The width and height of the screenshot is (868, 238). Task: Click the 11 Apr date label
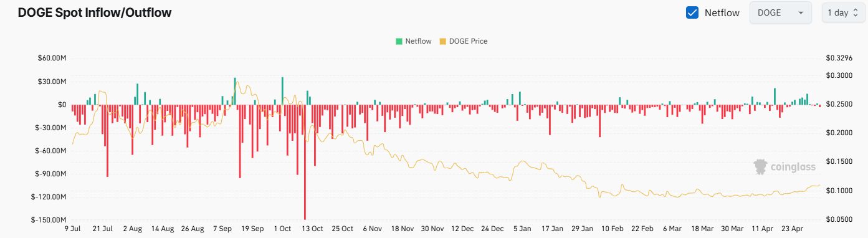(x=761, y=229)
